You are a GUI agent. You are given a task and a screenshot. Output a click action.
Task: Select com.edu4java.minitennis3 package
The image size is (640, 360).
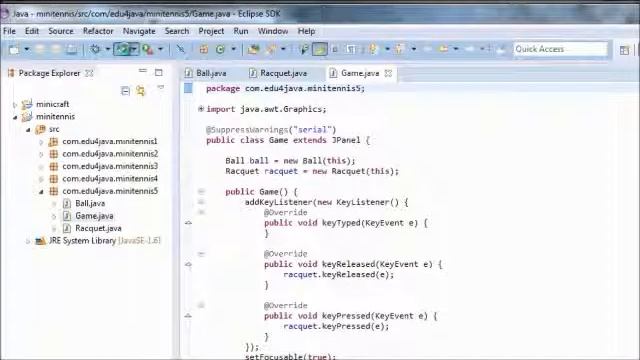click(x=110, y=166)
